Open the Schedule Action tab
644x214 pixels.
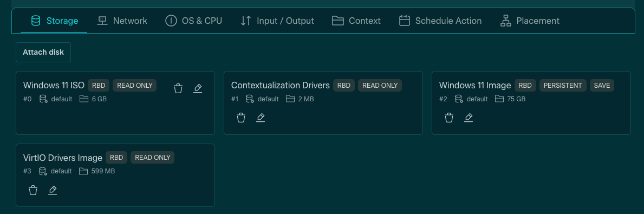[x=440, y=21]
